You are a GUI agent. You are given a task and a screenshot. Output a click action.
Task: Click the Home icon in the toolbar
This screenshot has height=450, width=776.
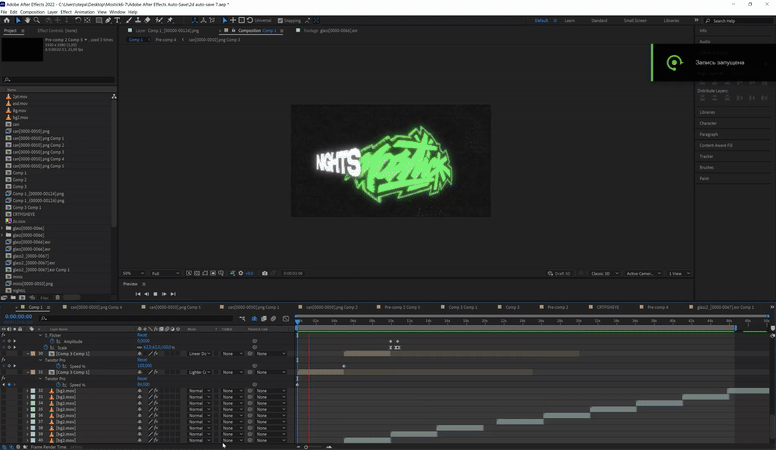pyautogui.click(x=6, y=20)
